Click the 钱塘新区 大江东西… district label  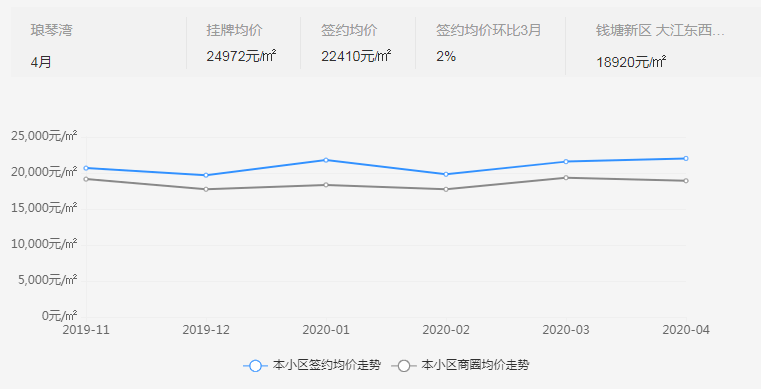[x=660, y=30]
